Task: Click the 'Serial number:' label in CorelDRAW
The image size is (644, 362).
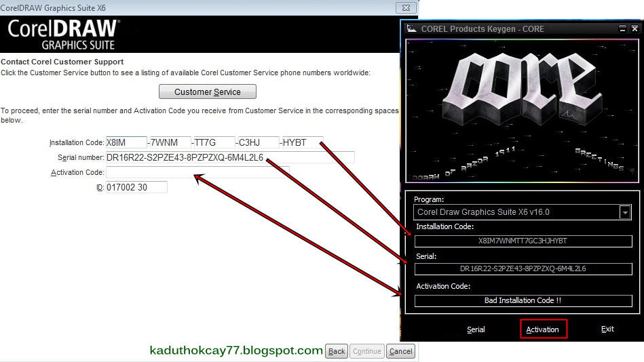Action: click(x=81, y=157)
